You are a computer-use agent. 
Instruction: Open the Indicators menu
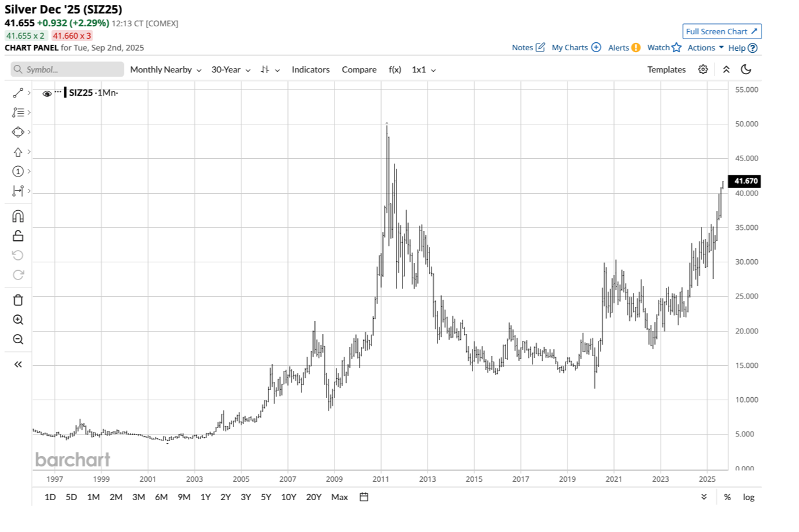[x=311, y=69]
